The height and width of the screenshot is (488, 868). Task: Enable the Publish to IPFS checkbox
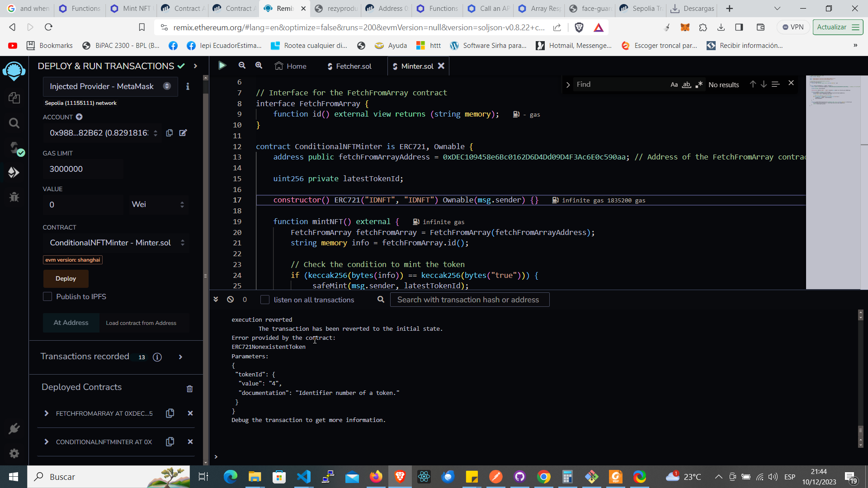[47, 296]
